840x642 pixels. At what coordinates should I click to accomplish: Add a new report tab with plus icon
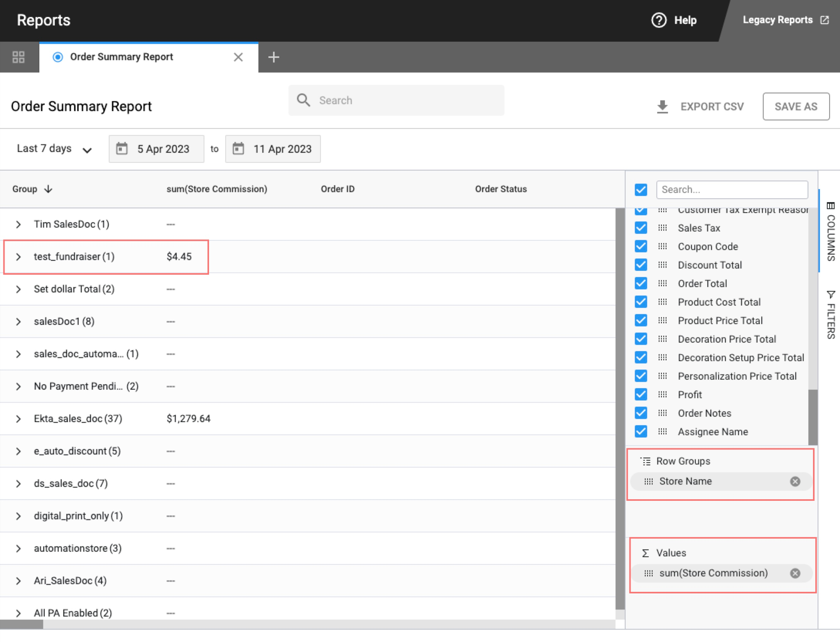point(273,57)
